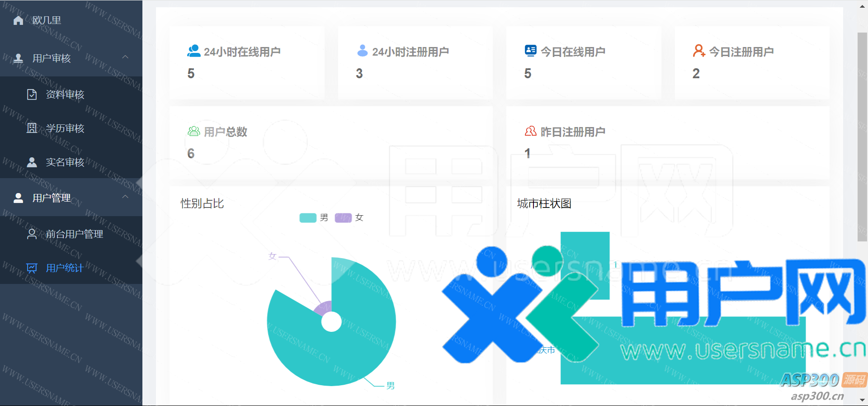Click the 今日在线用户 ID card icon
The width and height of the screenshot is (868, 406).
point(531,51)
